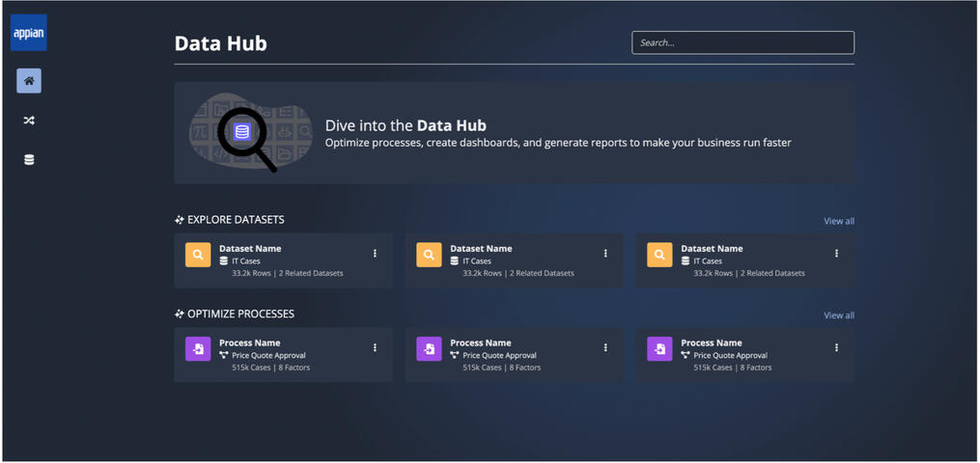The width and height of the screenshot is (980, 463).
Task: Click the purple process icon on the third process card
Action: tap(659, 349)
